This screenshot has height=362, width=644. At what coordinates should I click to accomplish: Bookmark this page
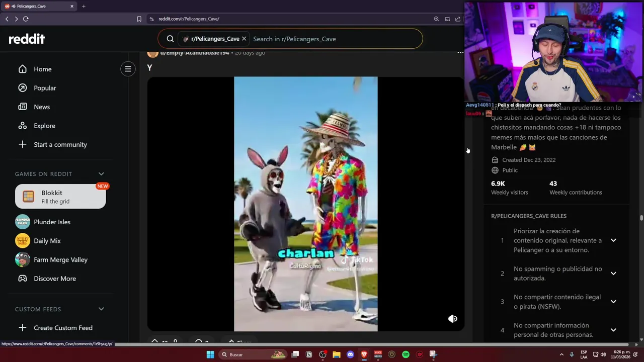click(x=139, y=19)
